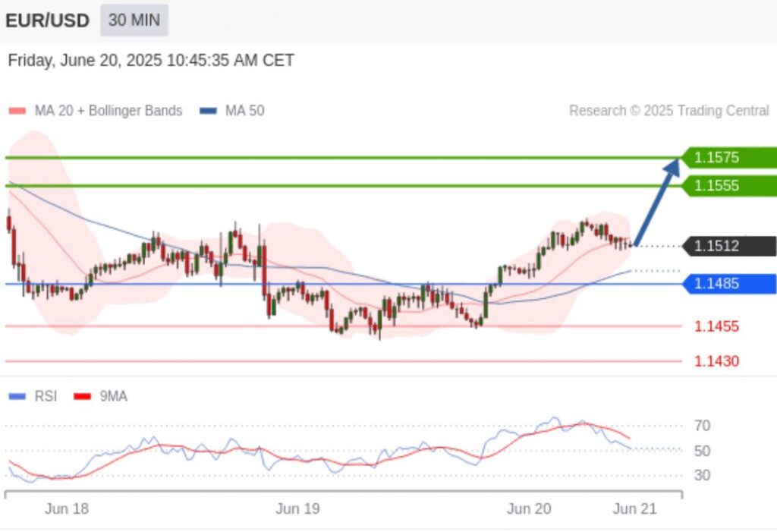Click the red 9MA legend swatch
The height and width of the screenshot is (532, 777).
click(82, 396)
